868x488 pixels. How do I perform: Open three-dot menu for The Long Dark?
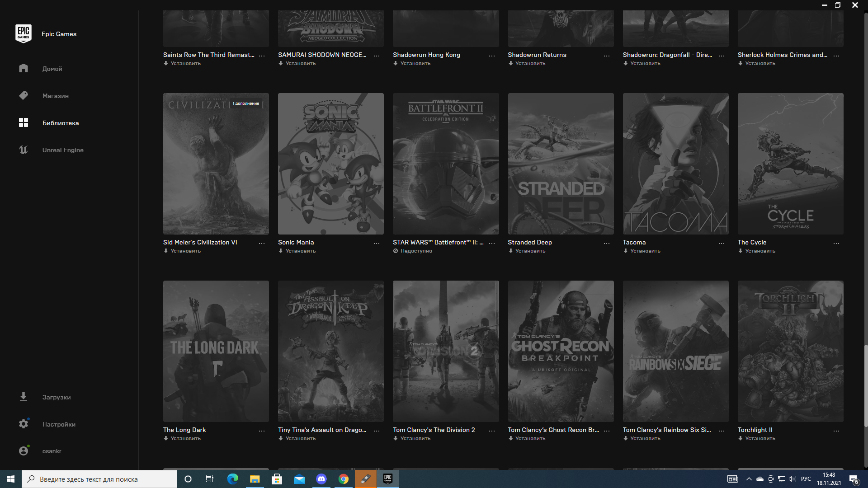[262, 431]
